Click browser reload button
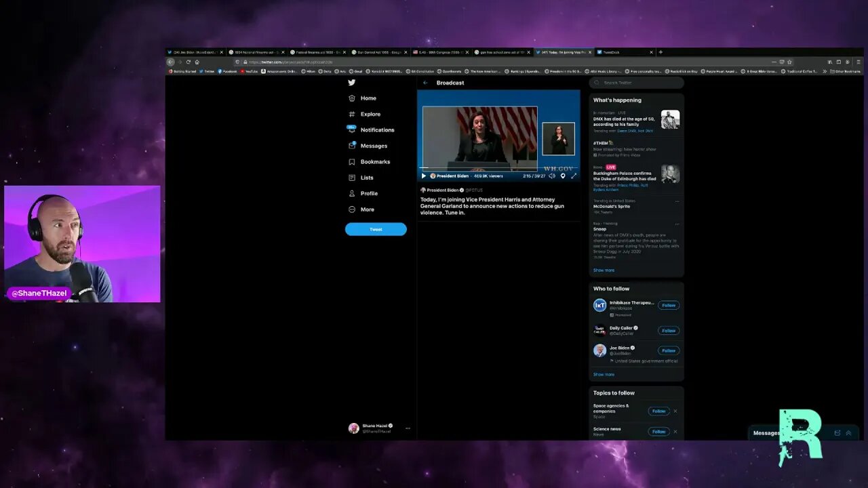This screenshot has width=868, height=488. 189,62
